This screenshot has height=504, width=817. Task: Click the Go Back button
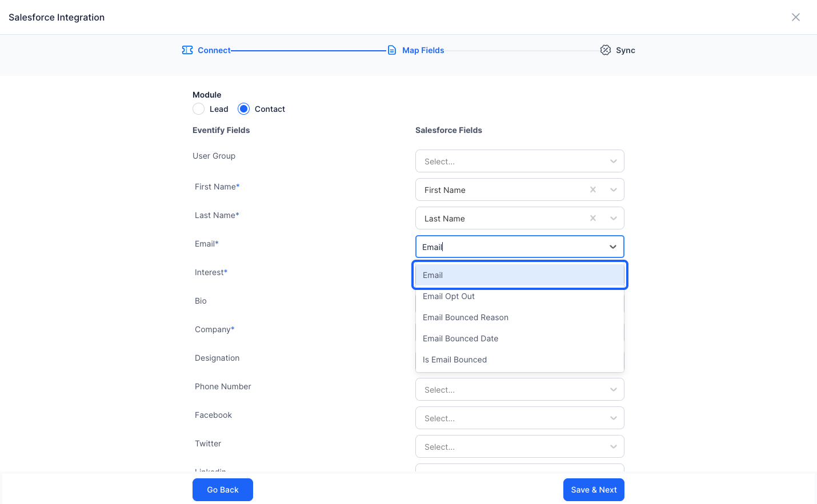coord(223,490)
